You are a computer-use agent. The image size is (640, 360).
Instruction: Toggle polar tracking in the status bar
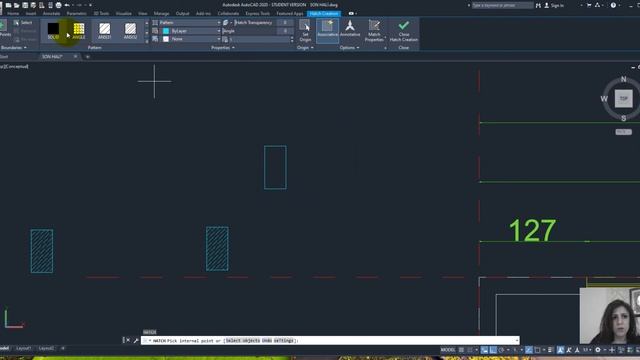pyautogui.click(x=502, y=350)
